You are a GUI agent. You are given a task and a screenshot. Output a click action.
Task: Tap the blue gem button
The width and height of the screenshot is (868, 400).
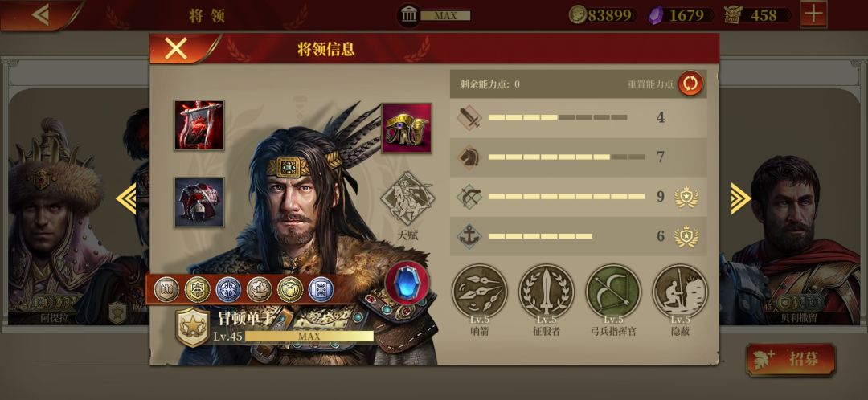tap(407, 284)
